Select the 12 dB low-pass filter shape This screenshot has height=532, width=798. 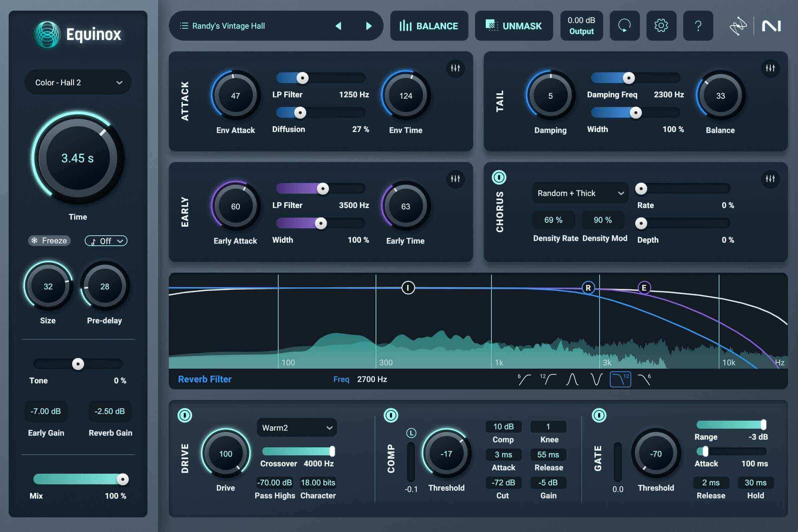[x=621, y=379]
